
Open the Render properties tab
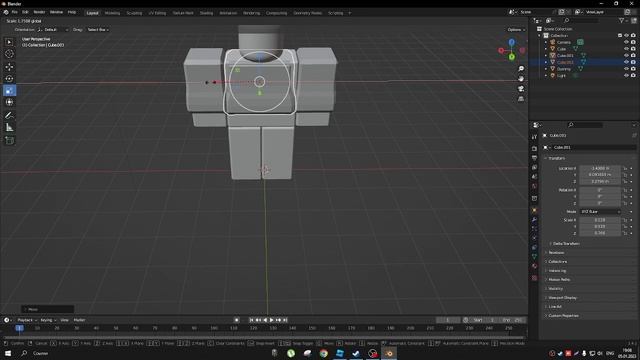tap(534, 149)
